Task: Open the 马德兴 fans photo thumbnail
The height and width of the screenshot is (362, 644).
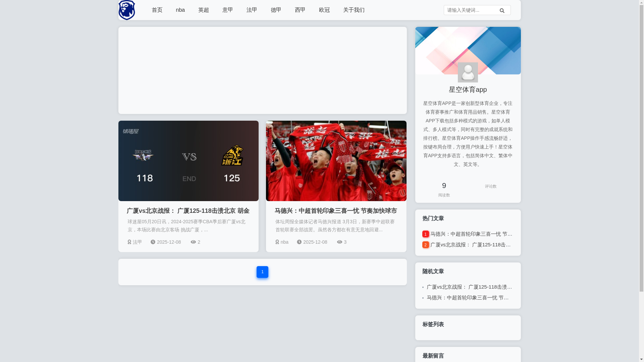Action: (x=336, y=161)
